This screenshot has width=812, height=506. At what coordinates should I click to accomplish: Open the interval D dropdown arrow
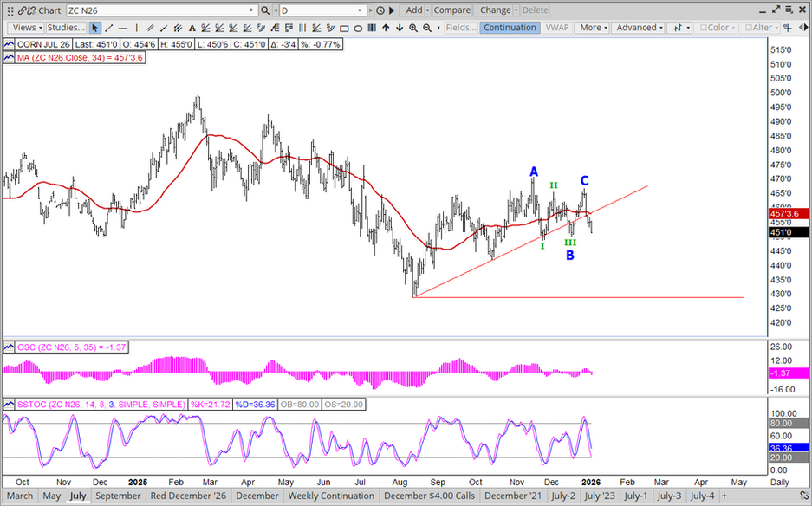(360, 10)
